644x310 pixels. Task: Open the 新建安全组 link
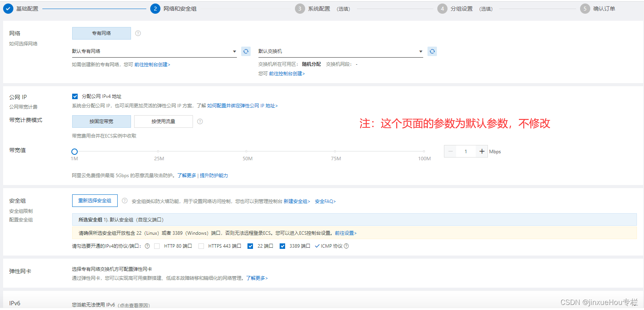[297, 201]
